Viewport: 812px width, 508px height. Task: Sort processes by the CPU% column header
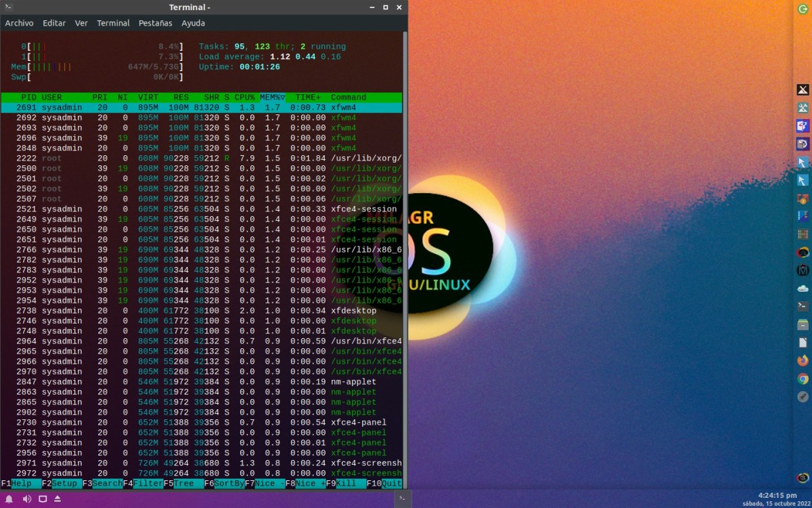click(244, 98)
